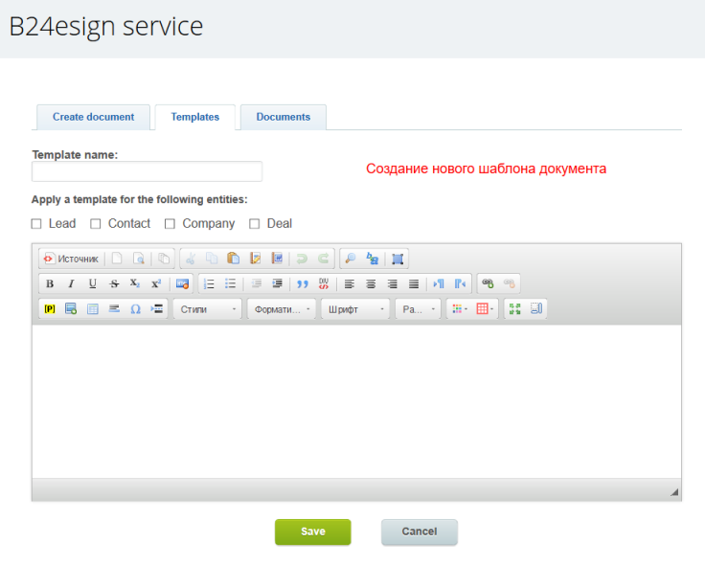Open the Формати... format dropdown
This screenshot has width=705, height=588.
pos(282,309)
